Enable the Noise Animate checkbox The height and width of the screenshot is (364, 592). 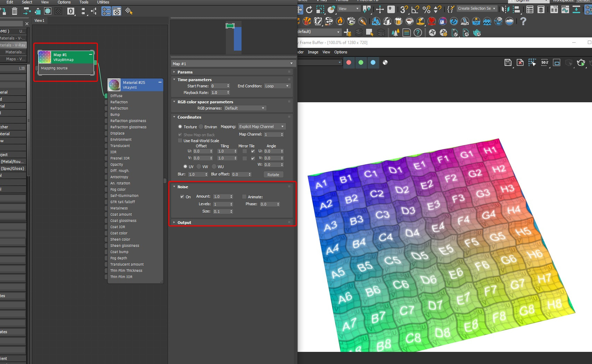[244, 197]
